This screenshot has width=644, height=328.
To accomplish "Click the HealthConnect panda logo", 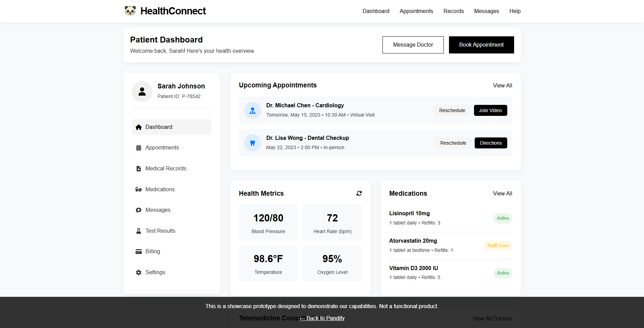I will (x=130, y=11).
